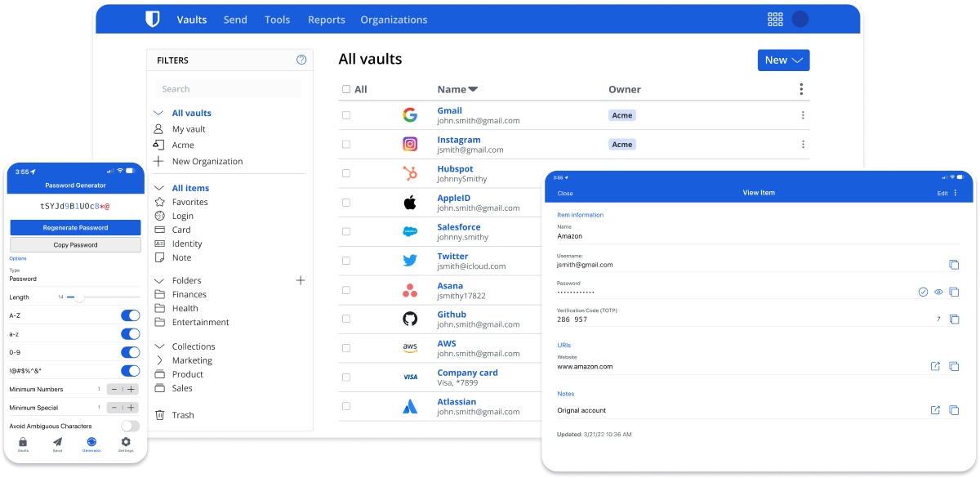Collapse the Folders filter section
This screenshot has height=478, width=980.
(x=158, y=280)
